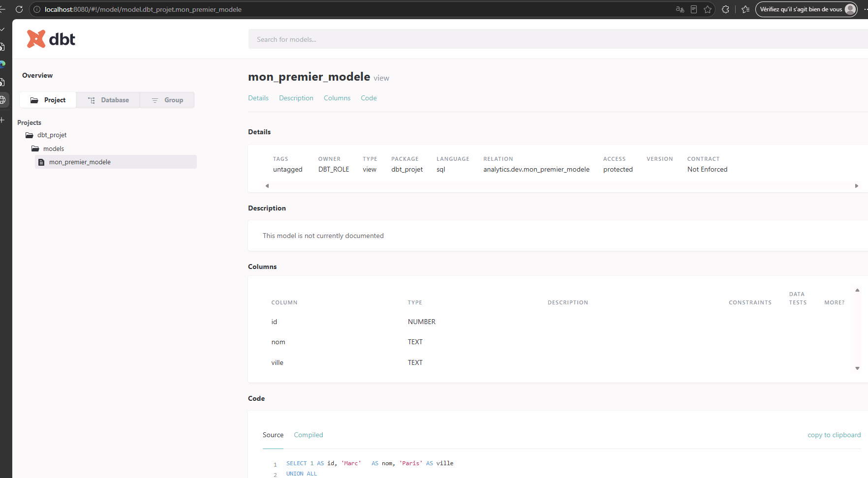The height and width of the screenshot is (478, 868).
Task: Show the Compiled code tab
Action: pyautogui.click(x=309, y=435)
